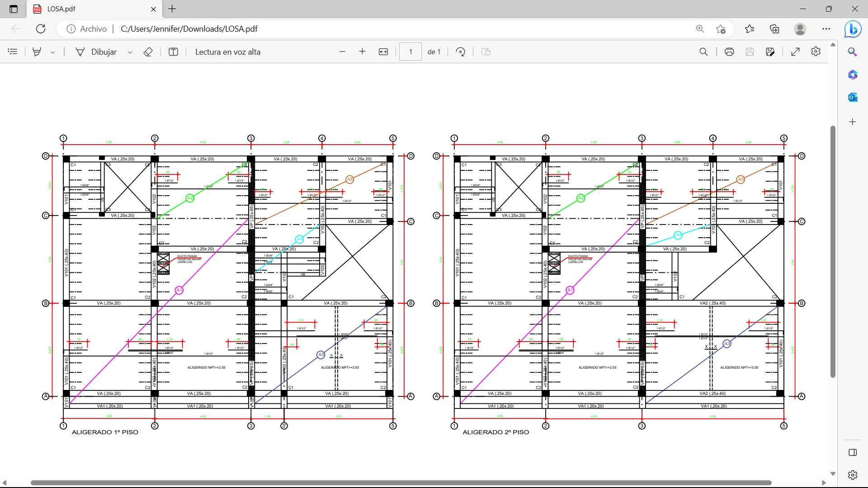Search within the PDF document
Image resolution: width=868 pixels, height=488 pixels.
click(x=703, y=52)
